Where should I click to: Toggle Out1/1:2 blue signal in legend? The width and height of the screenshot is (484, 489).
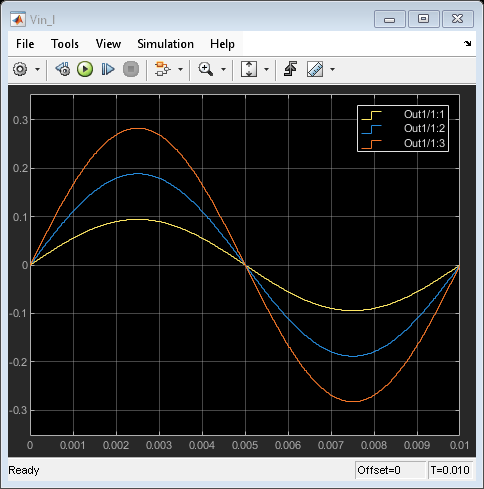(403, 128)
